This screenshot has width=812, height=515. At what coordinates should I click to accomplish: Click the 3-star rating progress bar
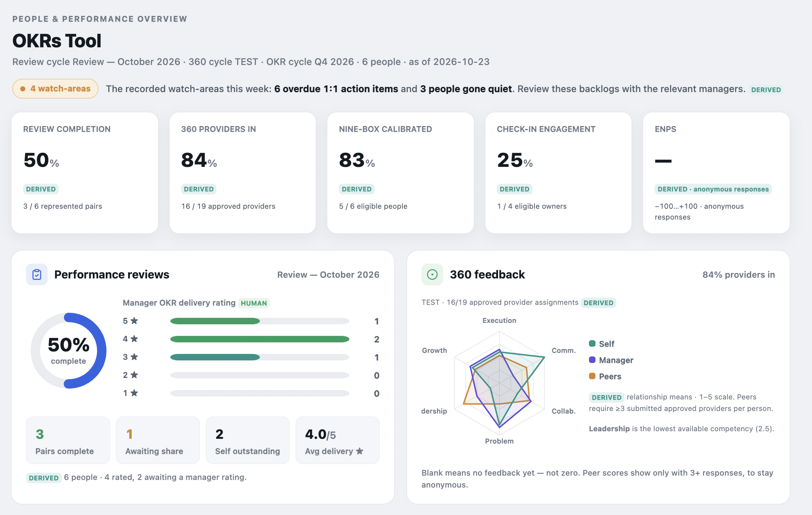[x=259, y=357]
